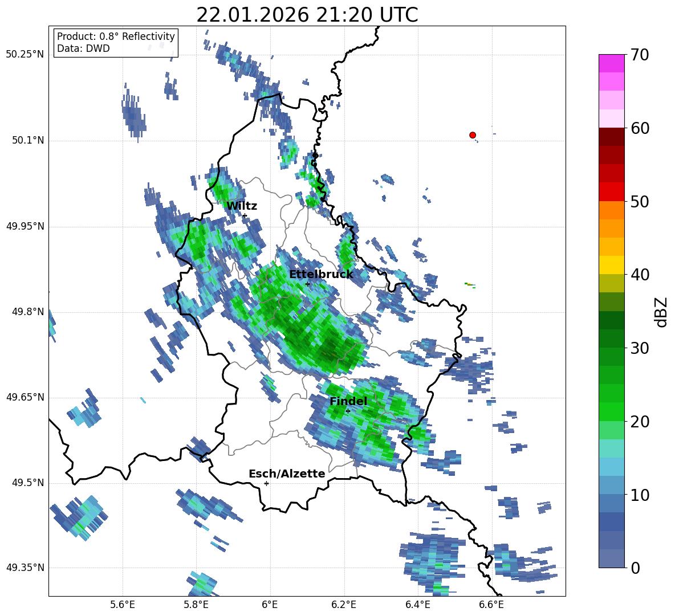Click the cross marker below Esch/Alzette

[x=266, y=483]
